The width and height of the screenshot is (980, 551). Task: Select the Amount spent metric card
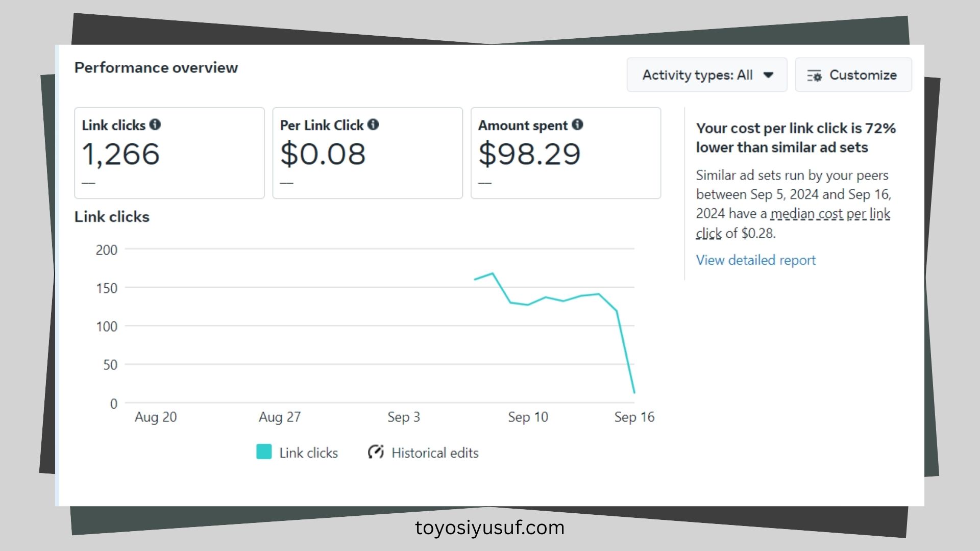click(566, 153)
